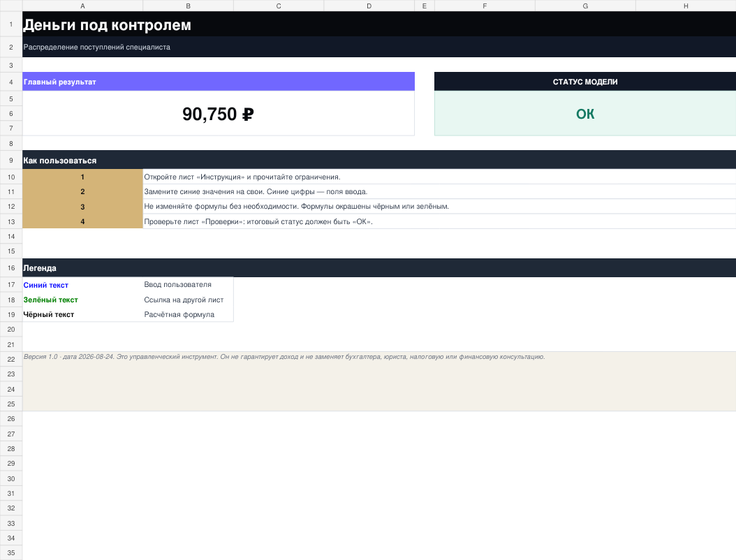The width and height of the screenshot is (736, 560).
Task: Select column E header
Action: [x=425, y=6]
